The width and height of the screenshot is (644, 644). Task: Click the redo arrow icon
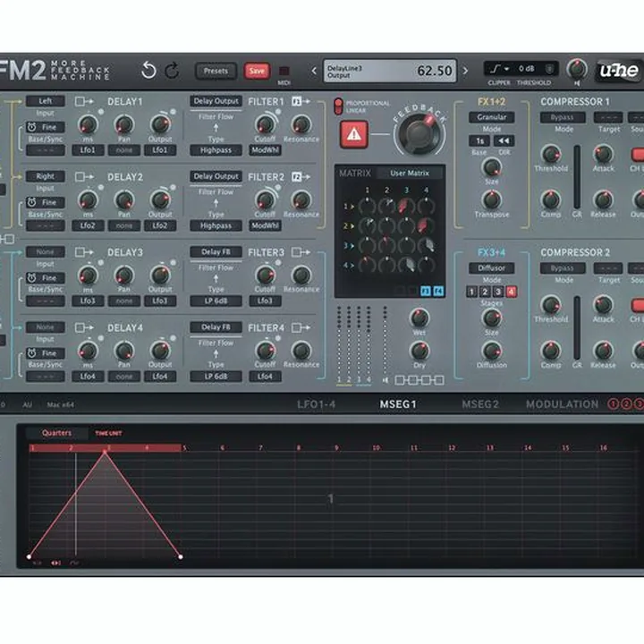coord(172,71)
